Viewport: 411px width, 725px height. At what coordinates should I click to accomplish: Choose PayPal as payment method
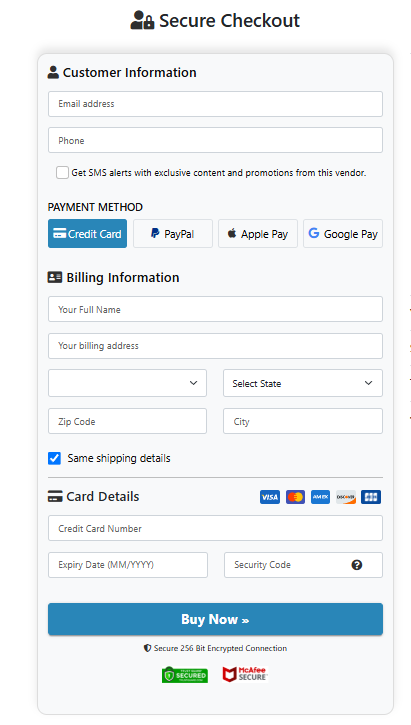coord(173,233)
